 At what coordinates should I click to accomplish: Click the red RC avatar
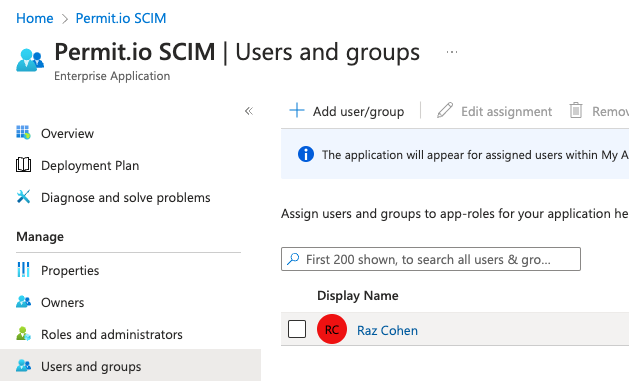[x=332, y=329]
